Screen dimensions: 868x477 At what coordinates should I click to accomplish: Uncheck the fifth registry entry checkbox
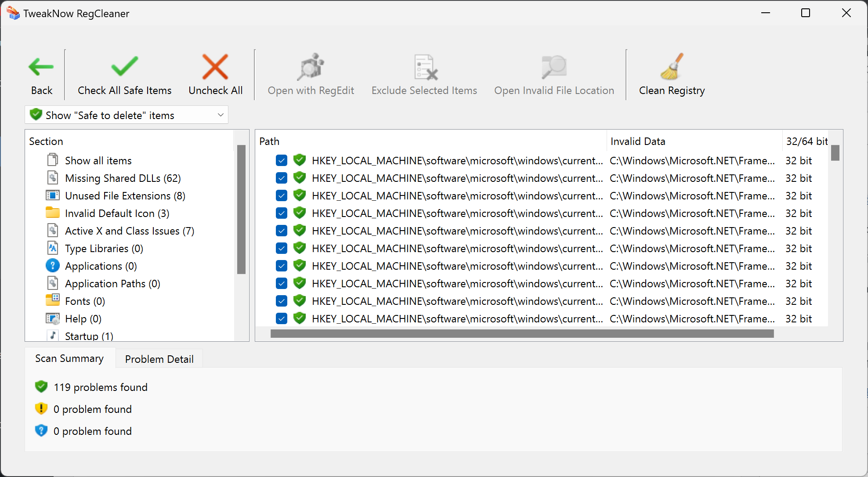pos(282,231)
